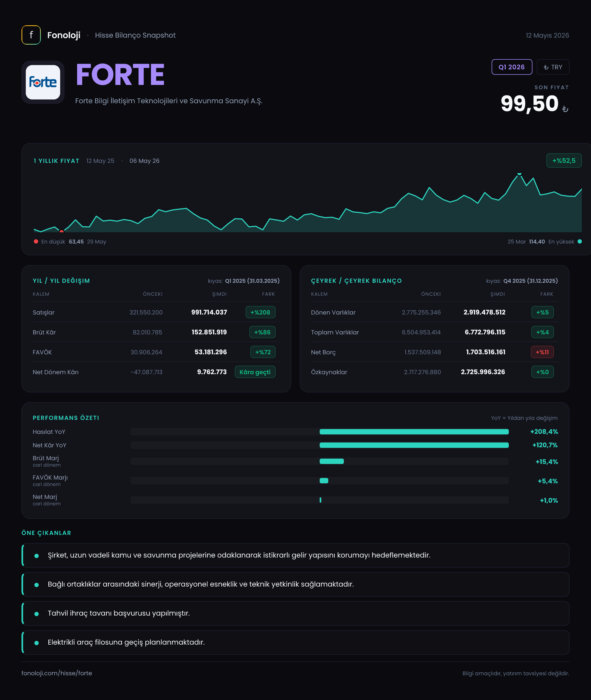Click the Net Borç value 1.703.516.161
The image size is (591, 700).
click(485, 352)
